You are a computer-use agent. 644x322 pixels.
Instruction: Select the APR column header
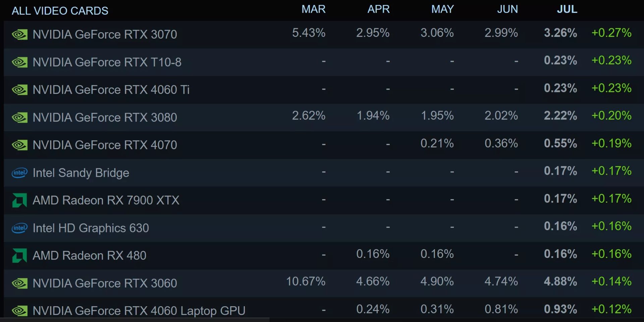378,9
